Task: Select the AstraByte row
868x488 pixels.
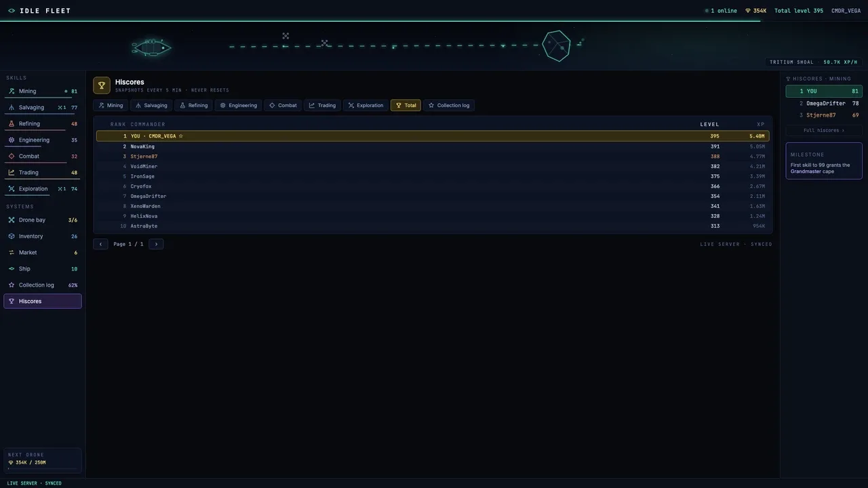Action: (x=433, y=226)
